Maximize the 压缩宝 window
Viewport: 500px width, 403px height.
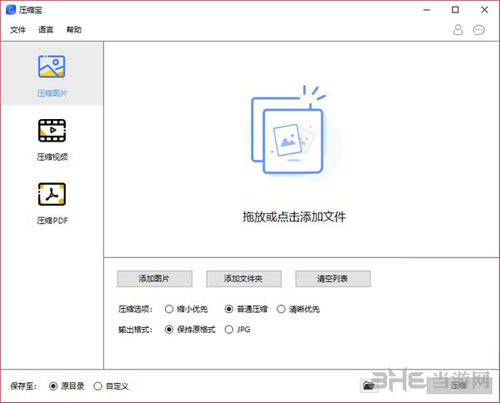point(455,10)
